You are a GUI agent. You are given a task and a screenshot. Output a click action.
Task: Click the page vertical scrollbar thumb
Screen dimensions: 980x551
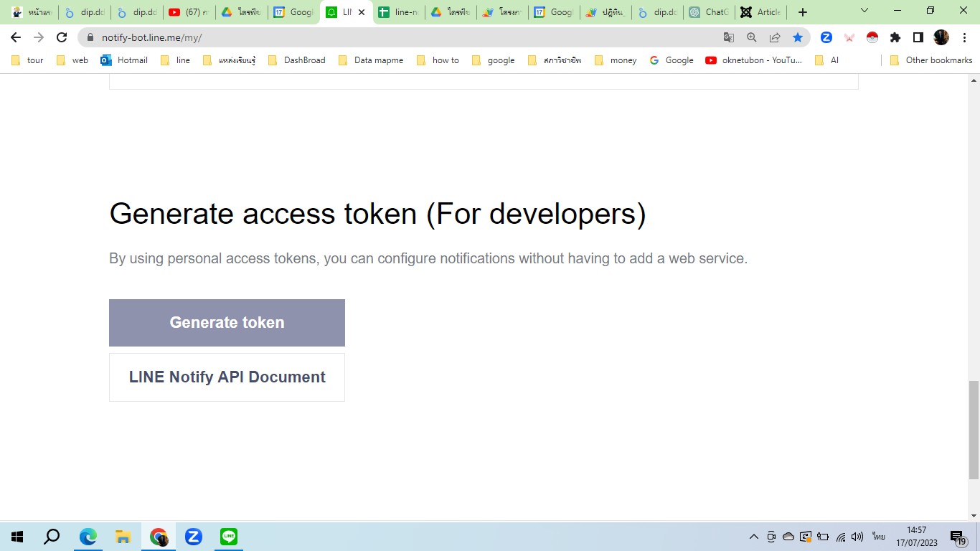(974, 430)
